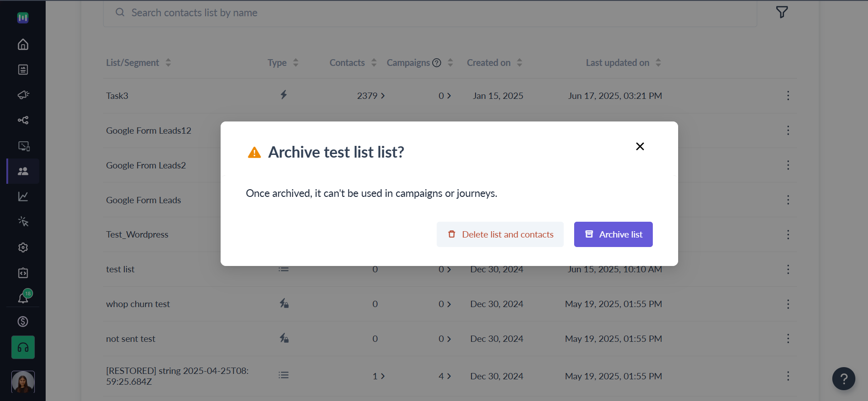The image size is (868, 401).
Task: Open not sent test campaigns count 0
Action: [445, 339]
